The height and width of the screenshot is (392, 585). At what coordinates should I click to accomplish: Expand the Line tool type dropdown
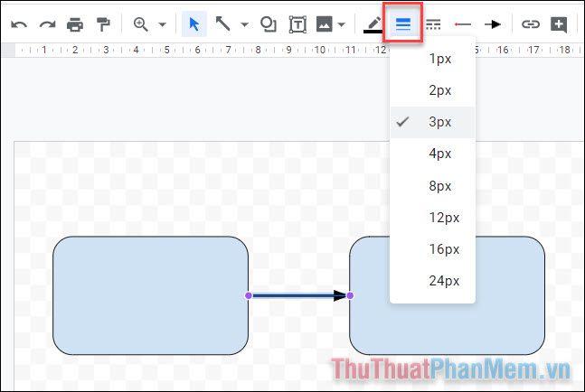click(x=244, y=25)
